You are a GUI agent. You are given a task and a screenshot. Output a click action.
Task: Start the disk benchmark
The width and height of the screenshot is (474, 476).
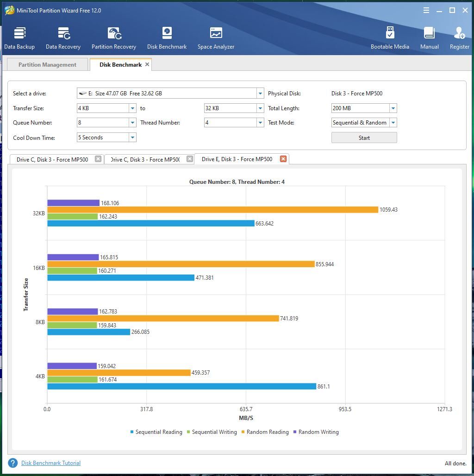pyautogui.click(x=364, y=138)
